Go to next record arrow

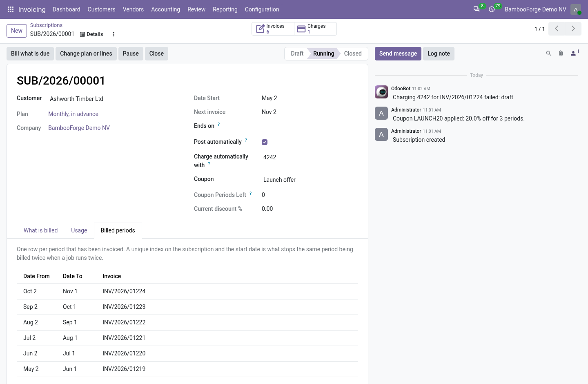coord(573,29)
